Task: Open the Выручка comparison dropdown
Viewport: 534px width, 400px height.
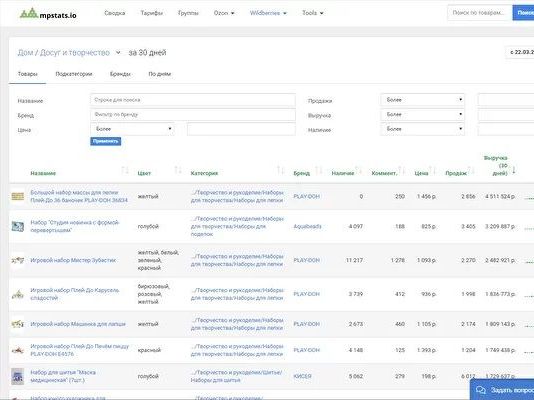Action: [422, 114]
